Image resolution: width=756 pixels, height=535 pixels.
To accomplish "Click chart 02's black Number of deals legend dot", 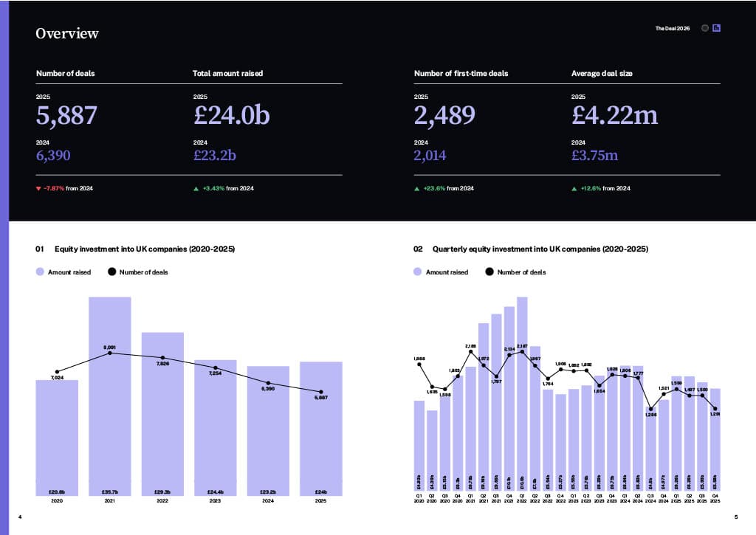I will click(489, 272).
